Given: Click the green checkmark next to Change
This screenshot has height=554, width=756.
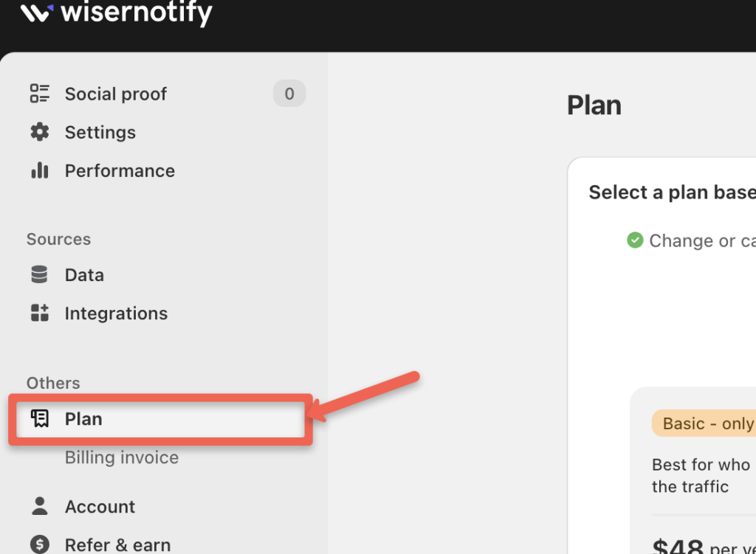Looking at the screenshot, I should pyautogui.click(x=635, y=240).
